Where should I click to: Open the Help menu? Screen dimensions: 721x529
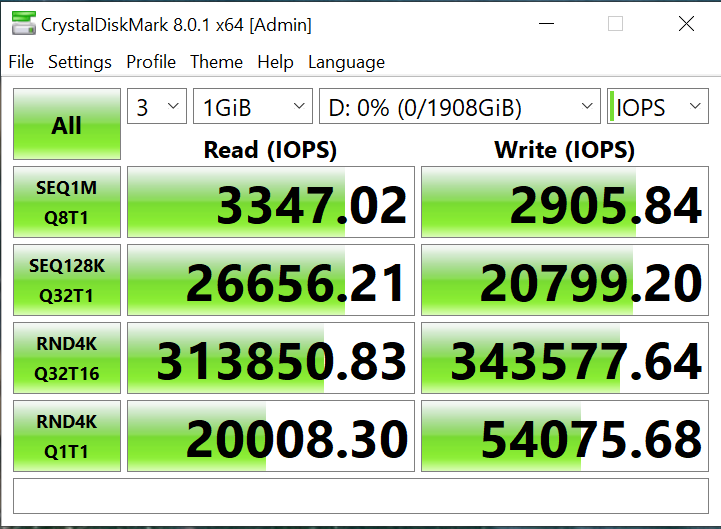click(275, 62)
